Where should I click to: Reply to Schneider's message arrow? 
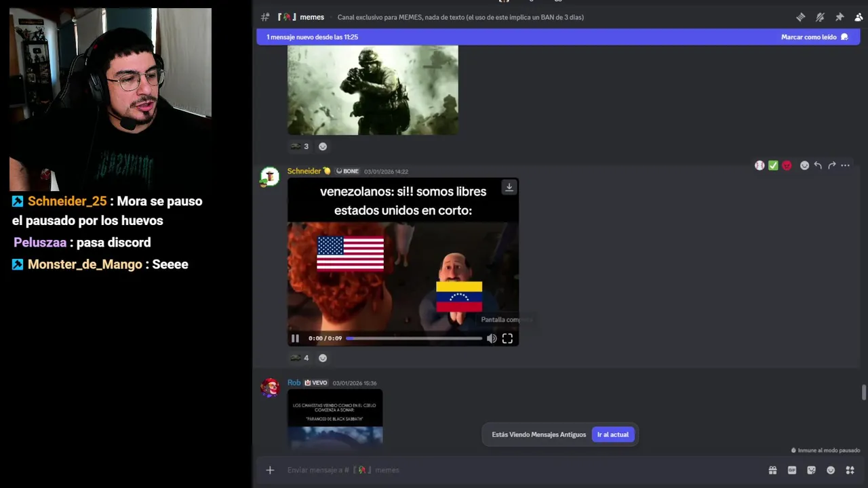click(818, 165)
